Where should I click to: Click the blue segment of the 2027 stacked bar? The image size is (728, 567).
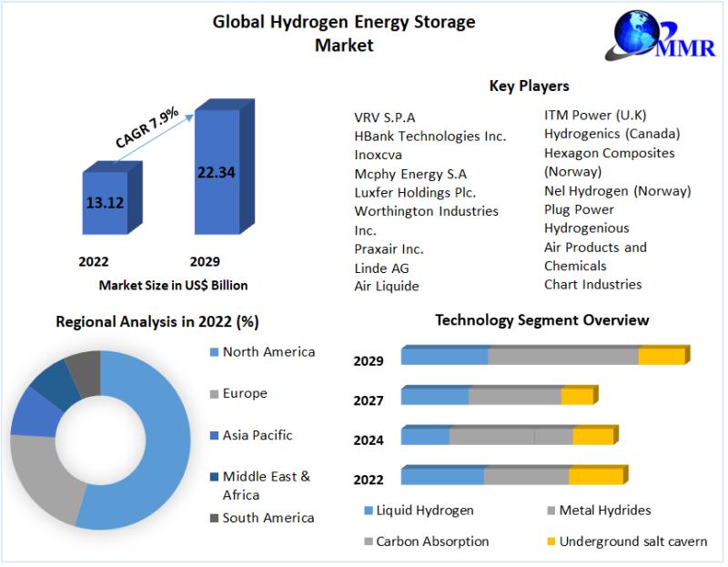(434, 396)
